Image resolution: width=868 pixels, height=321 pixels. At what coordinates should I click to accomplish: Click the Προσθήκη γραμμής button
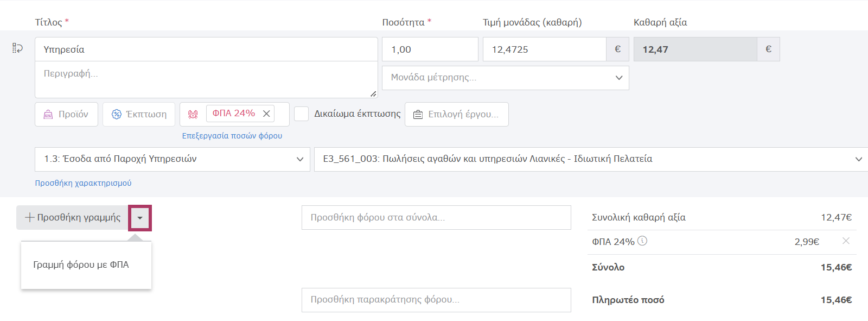[x=73, y=217]
